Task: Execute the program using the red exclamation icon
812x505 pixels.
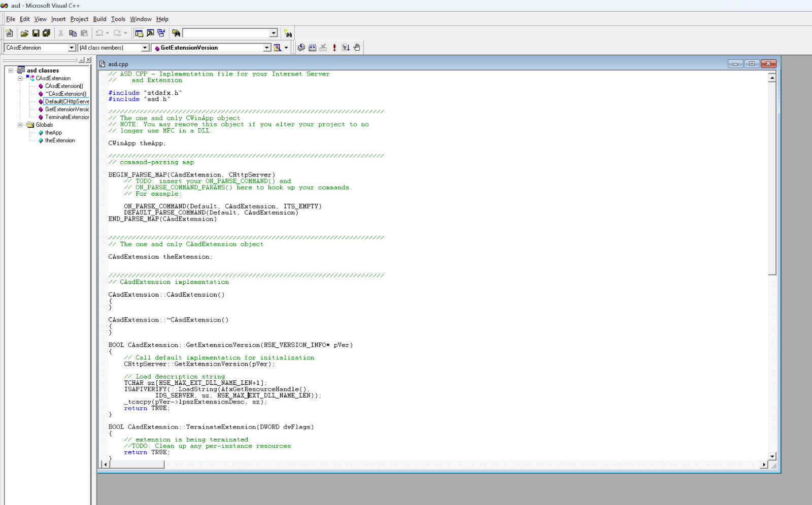Action: (334, 47)
